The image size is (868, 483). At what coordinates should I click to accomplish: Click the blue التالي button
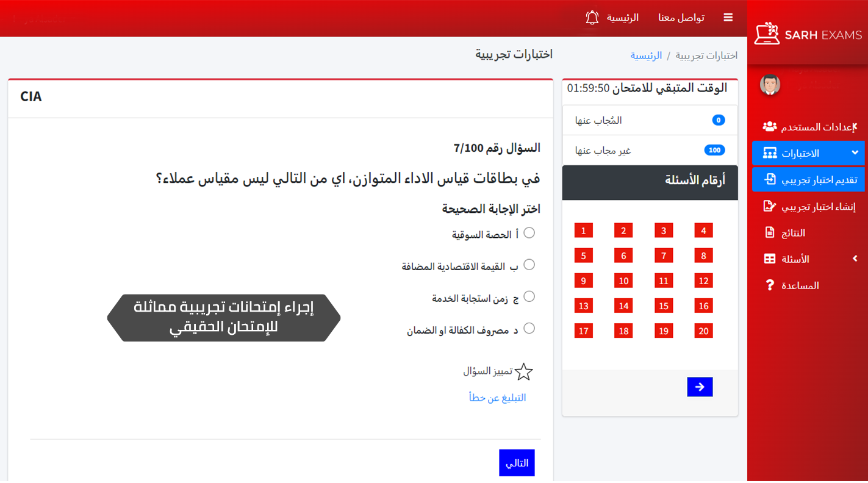[517, 463]
